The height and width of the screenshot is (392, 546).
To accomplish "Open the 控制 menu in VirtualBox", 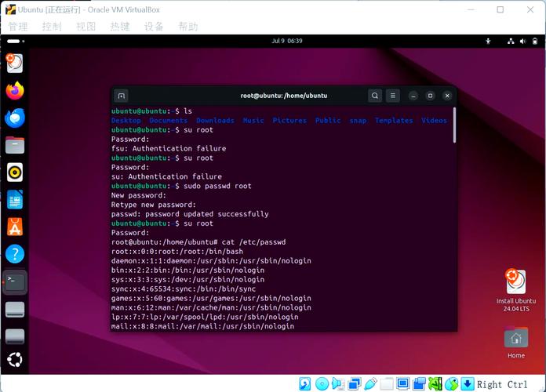I will (52, 27).
